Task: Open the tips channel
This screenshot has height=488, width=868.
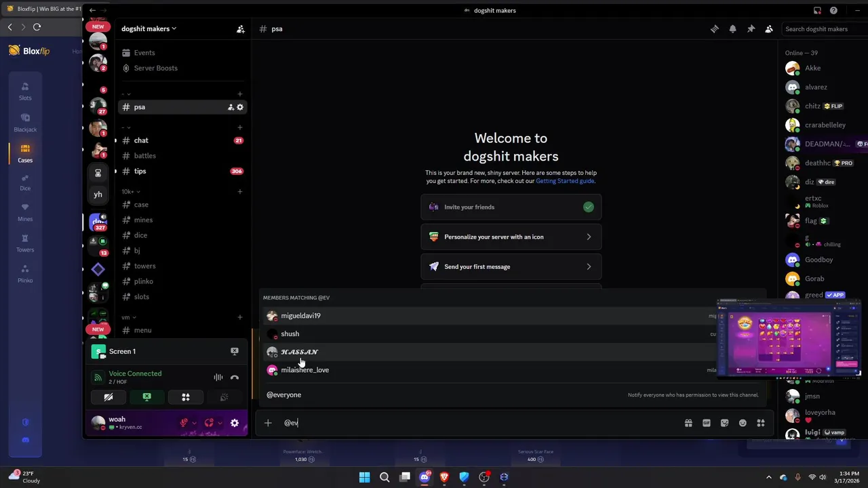Action: pos(182,171)
